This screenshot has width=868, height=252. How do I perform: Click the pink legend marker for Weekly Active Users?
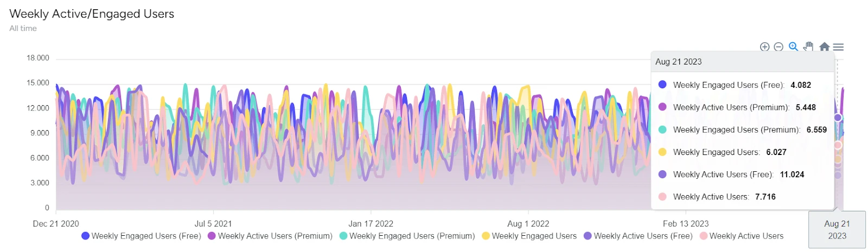coord(704,236)
